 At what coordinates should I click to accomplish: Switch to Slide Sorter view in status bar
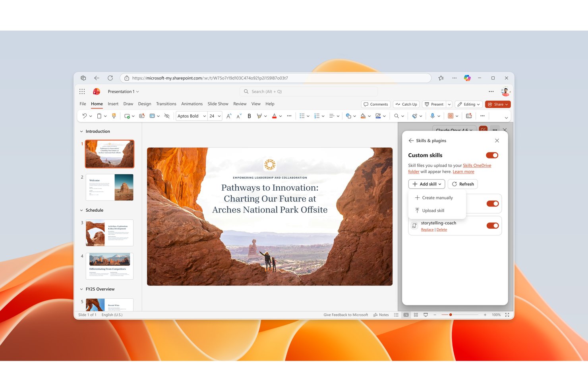[x=416, y=315]
